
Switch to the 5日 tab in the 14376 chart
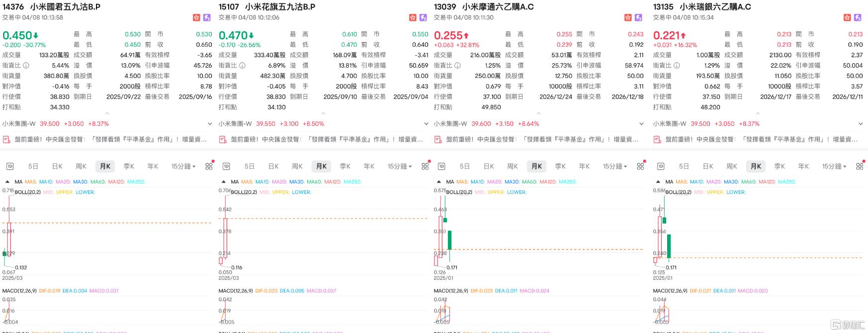pos(33,166)
